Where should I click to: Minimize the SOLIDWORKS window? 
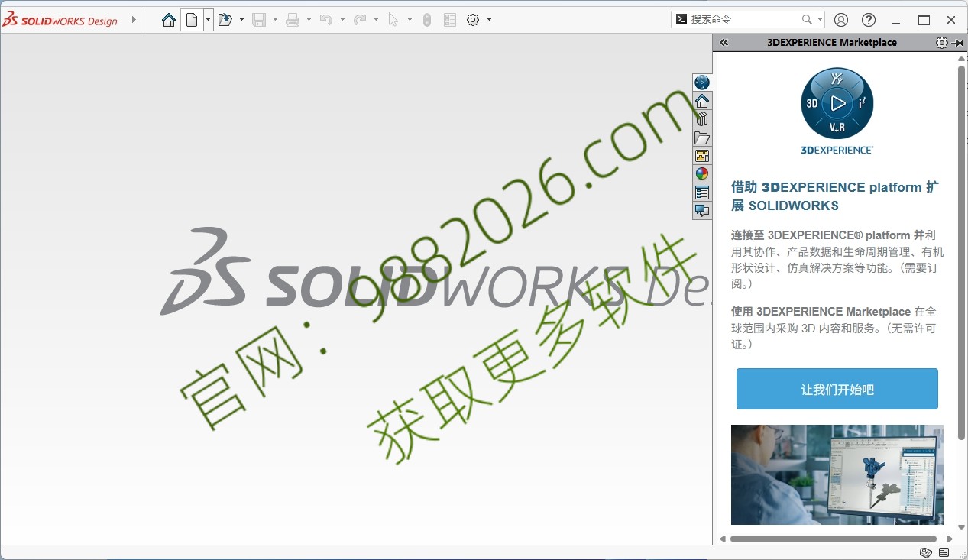pos(896,20)
